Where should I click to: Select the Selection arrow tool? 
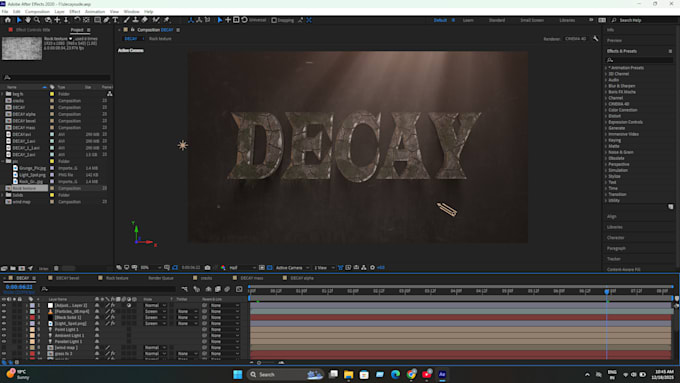click(19, 20)
